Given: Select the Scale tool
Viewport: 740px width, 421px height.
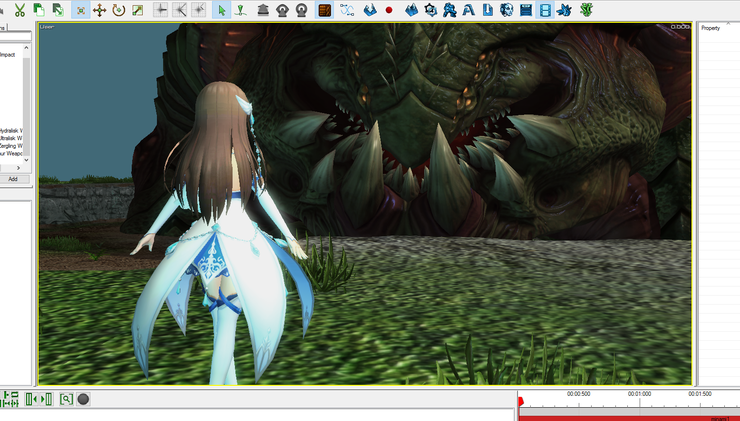Looking at the screenshot, I should [x=137, y=10].
